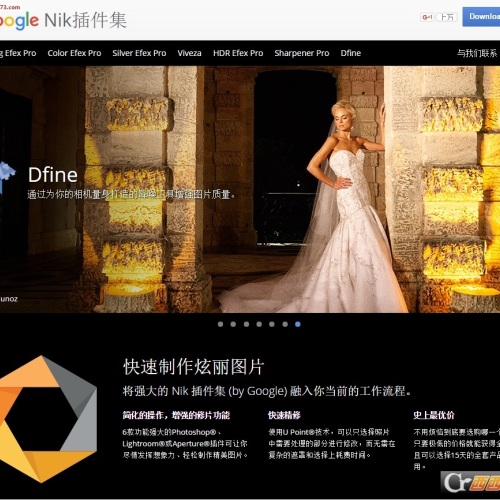Open the Color Efex Pro menu item
500x500 pixels.
[74, 53]
